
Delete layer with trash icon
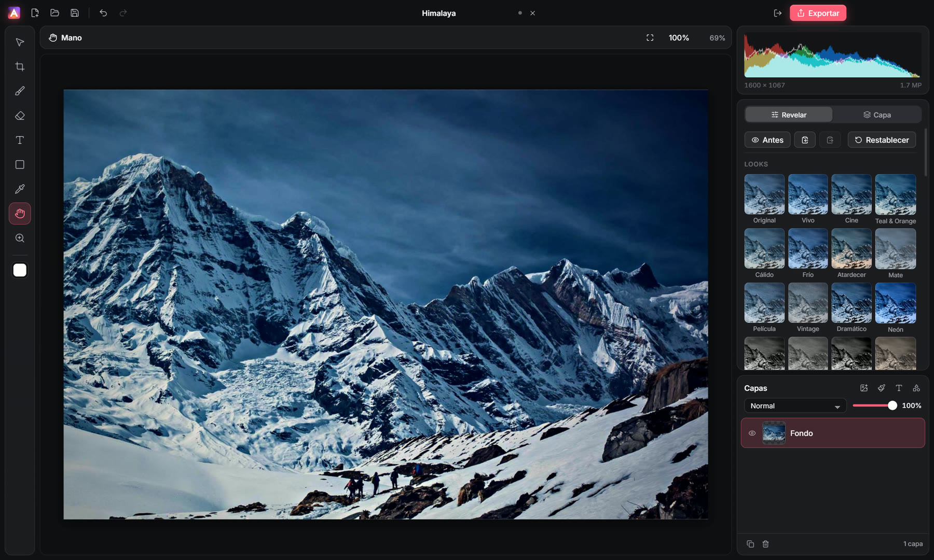tap(765, 544)
